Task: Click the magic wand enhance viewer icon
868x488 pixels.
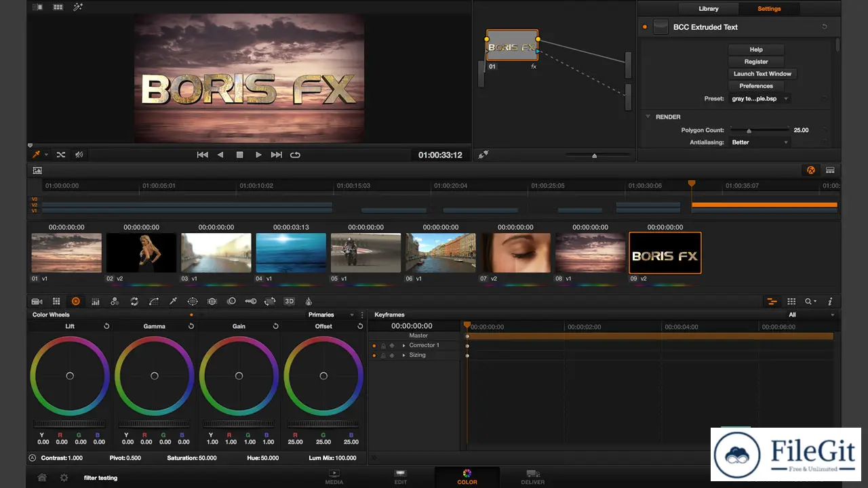Action: (x=78, y=7)
